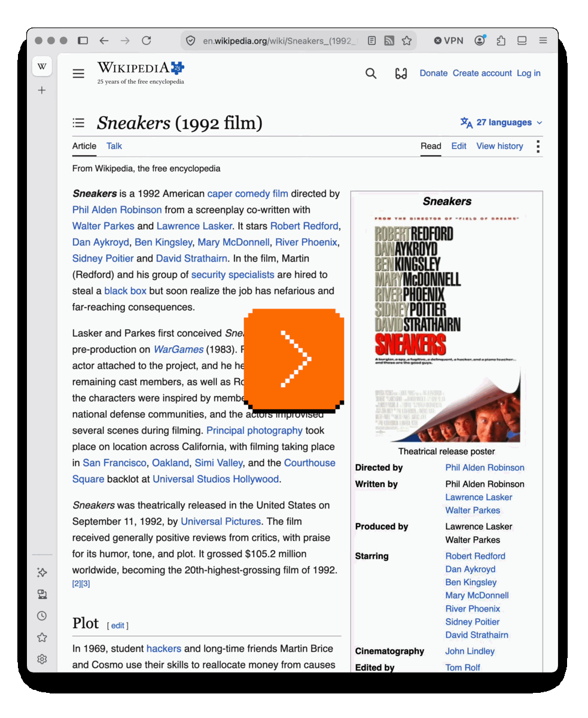
Task: Click the appearance glasses icon
Action: coord(401,73)
